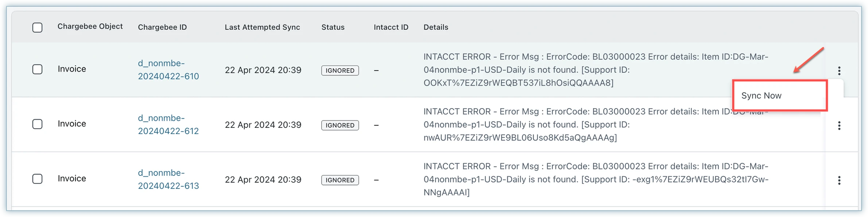Viewport: 868px width, 217px height.
Task: Click the Intacct ID column header
Action: 391,27
